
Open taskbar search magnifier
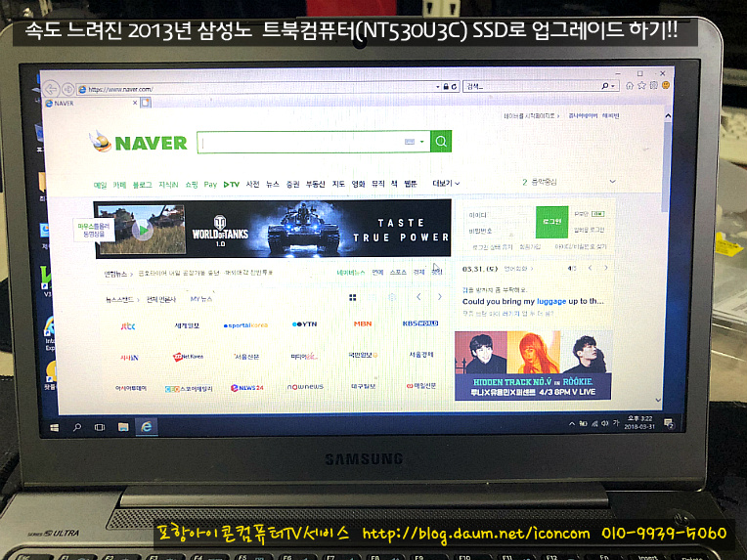pyautogui.click(x=76, y=428)
